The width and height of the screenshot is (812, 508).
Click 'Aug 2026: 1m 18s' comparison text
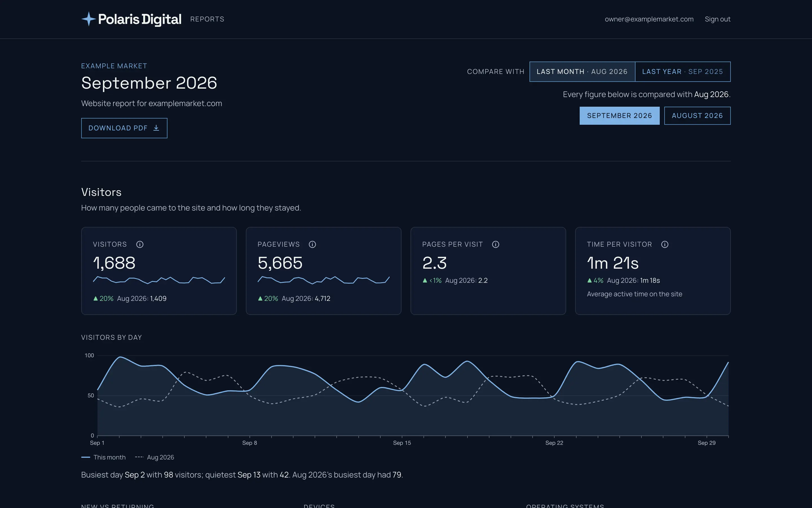coord(634,280)
